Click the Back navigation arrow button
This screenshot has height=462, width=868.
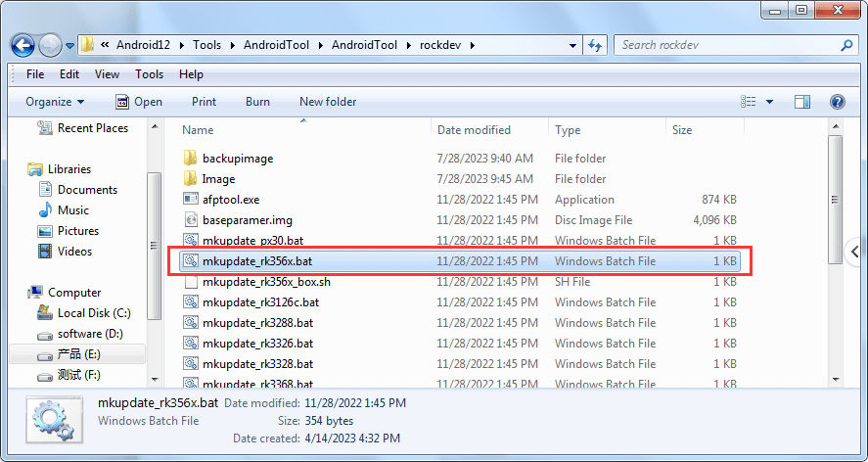(23, 45)
